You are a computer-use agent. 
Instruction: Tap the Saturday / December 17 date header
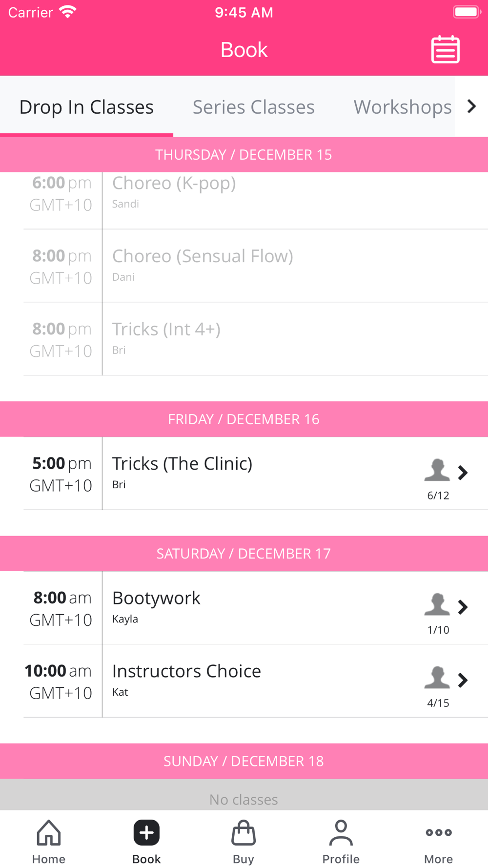pyautogui.click(x=244, y=554)
